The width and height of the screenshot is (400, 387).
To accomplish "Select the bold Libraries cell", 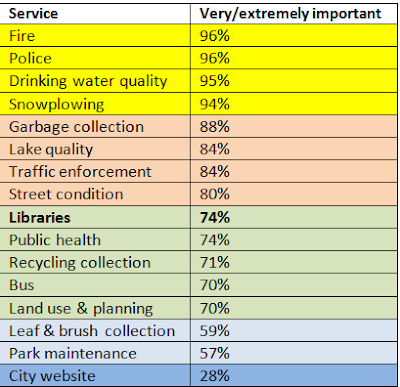I will pos(95,217).
